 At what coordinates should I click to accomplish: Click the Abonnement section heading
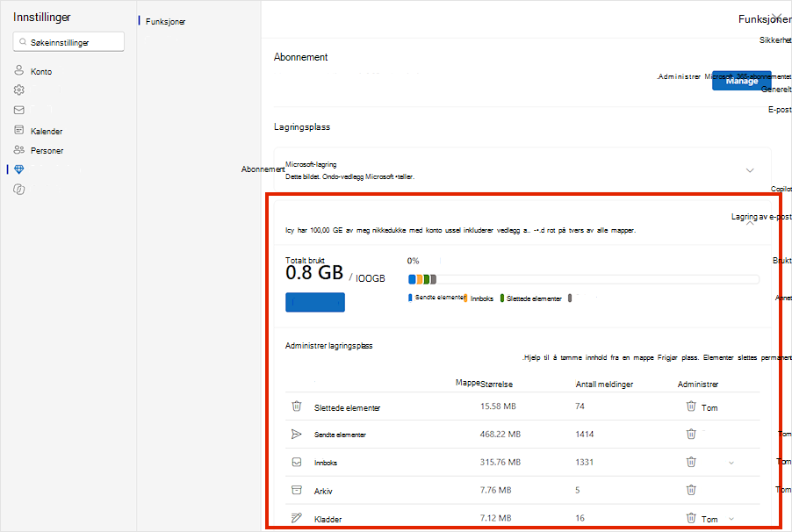(x=300, y=57)
